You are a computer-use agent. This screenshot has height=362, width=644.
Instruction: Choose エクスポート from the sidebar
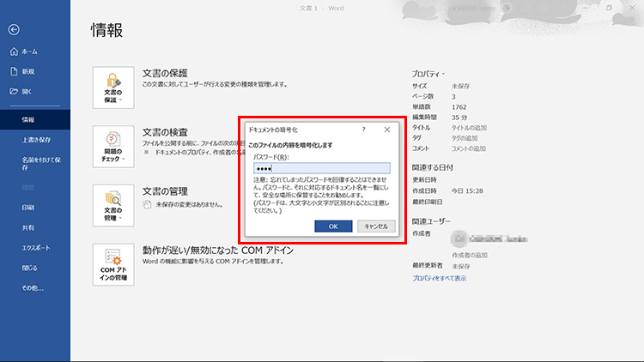coord(35,247)
